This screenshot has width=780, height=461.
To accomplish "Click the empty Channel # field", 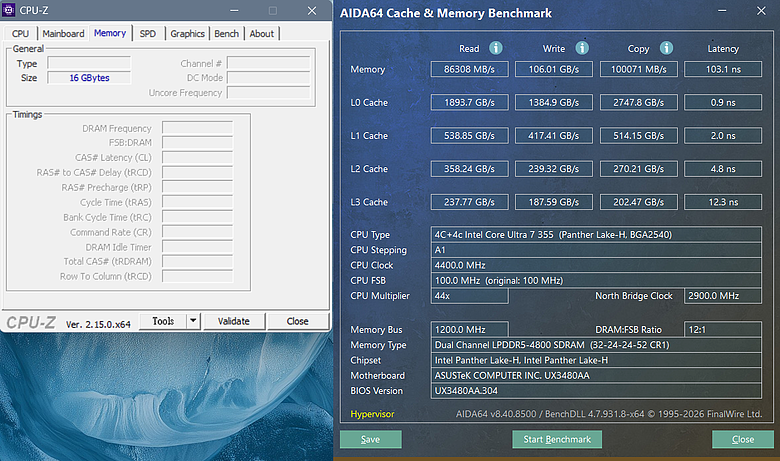I will point(269,63).
